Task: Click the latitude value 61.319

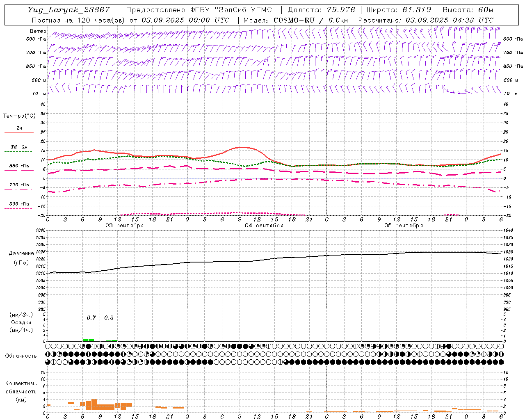Action: 416,10
